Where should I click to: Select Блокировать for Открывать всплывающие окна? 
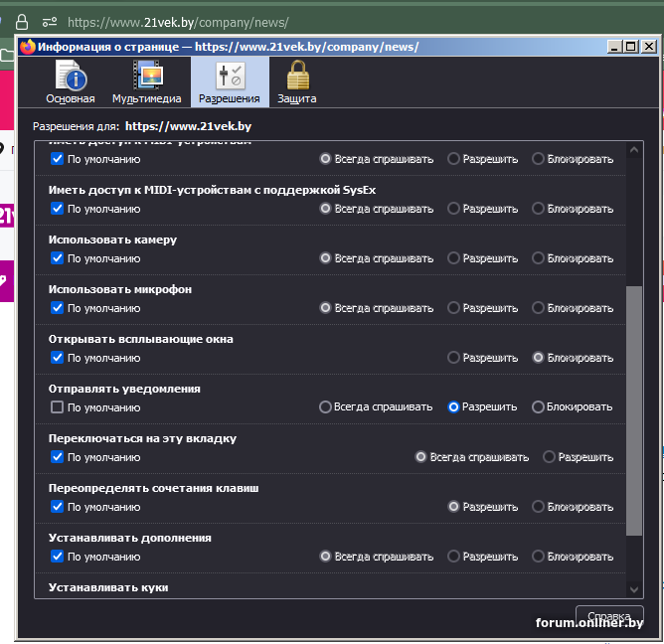(538, 358)
